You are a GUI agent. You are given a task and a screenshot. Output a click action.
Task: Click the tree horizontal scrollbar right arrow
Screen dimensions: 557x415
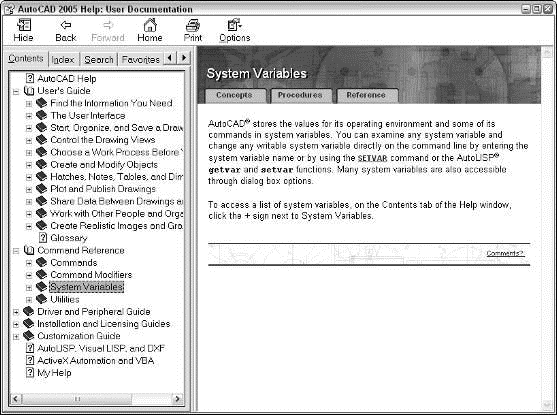[x=177, y=399]
